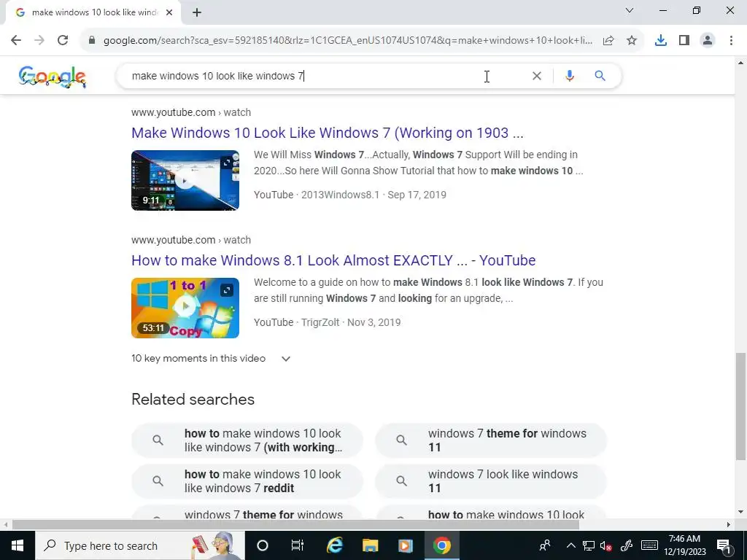
Task: Click the scroll right arrow on horizontal scrollbar
Action: (x=729, y=525)
